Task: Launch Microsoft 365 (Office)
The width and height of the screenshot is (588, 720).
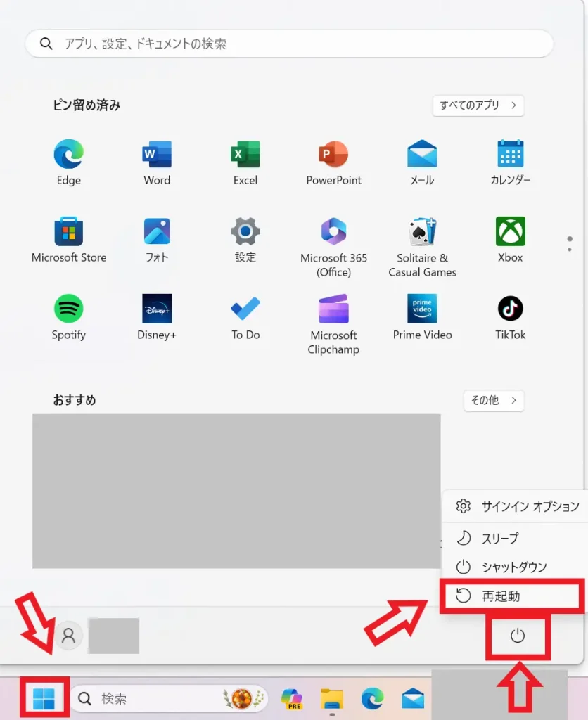Action: tap(333, 247)
